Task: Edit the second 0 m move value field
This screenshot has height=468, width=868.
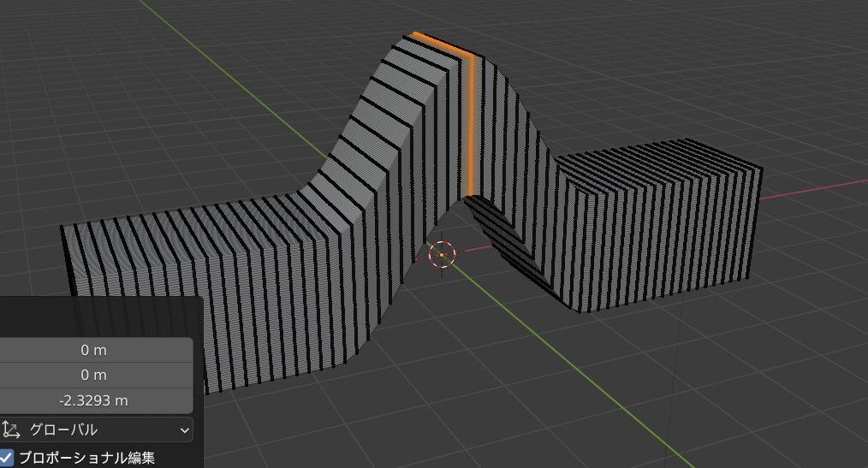Action: tap(95, 375)
